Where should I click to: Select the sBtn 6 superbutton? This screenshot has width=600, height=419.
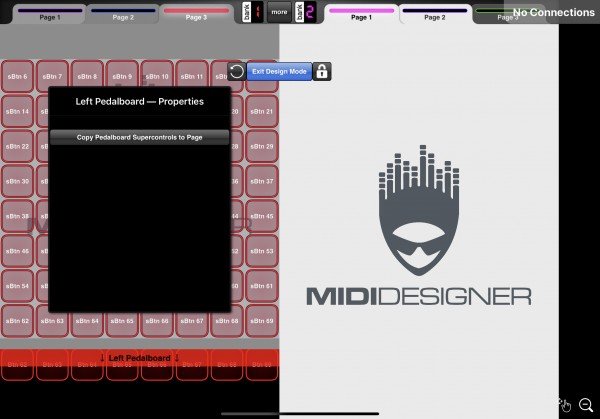[x=17, y=77]
